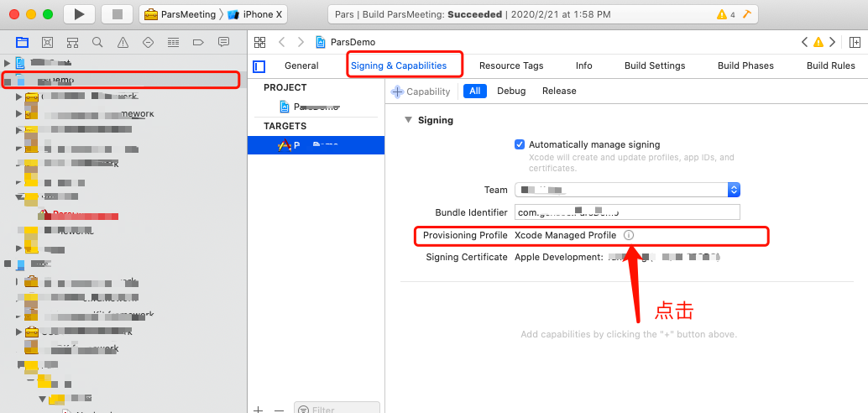Image resolution: width=868 pixels, height=413 pixels.
Task: Click yellow warning icon in jump bar
Action: click(818, 42)
